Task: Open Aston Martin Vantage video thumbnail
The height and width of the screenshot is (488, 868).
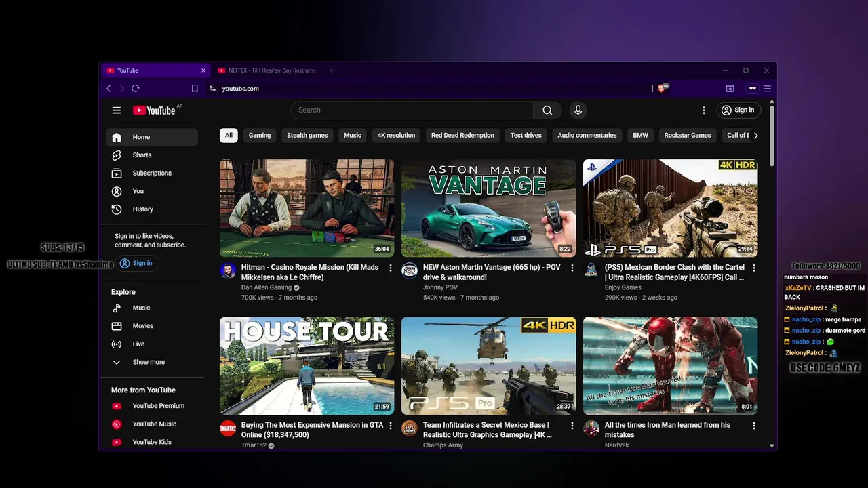Action: (488, 208)
